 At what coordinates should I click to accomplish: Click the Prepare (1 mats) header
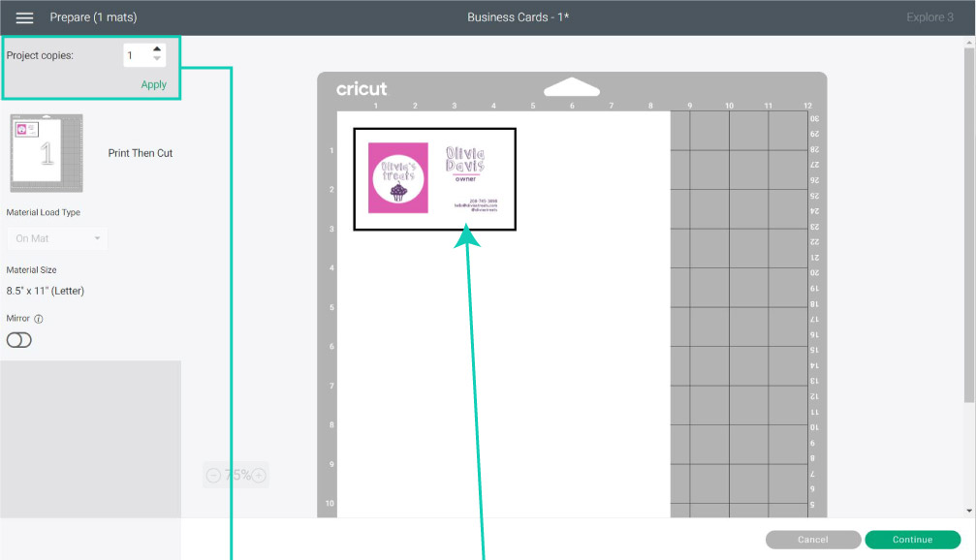(92, 16)
